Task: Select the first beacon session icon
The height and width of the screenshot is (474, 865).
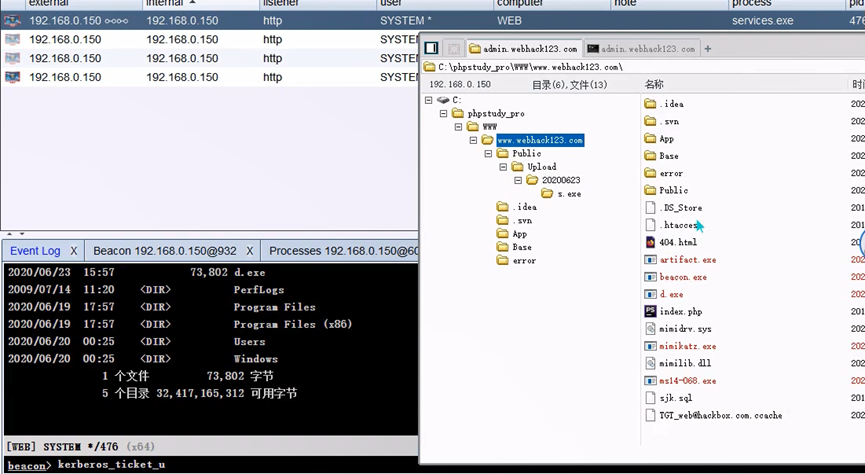Action: pyautogui.click(x=12, y=20)
